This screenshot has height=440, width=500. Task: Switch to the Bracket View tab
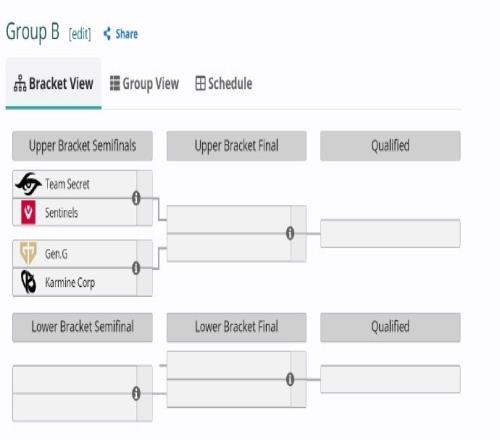click(53, 83)
